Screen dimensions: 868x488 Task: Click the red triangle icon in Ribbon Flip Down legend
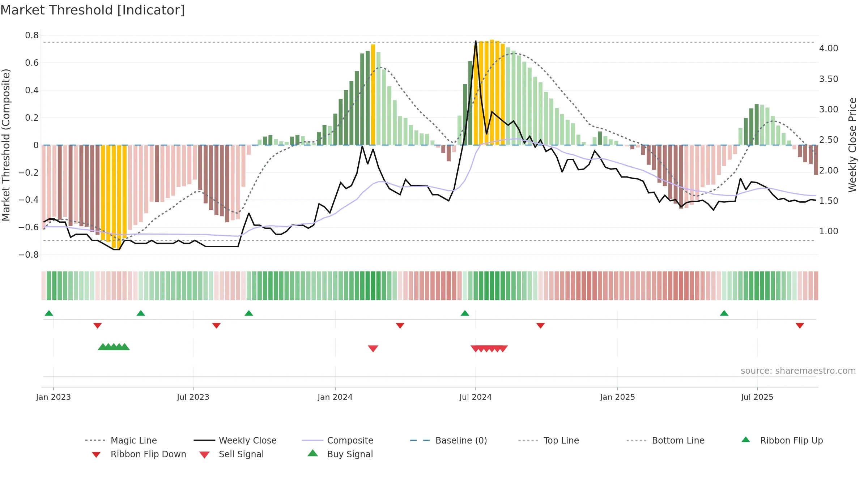(x=96, y=455)
